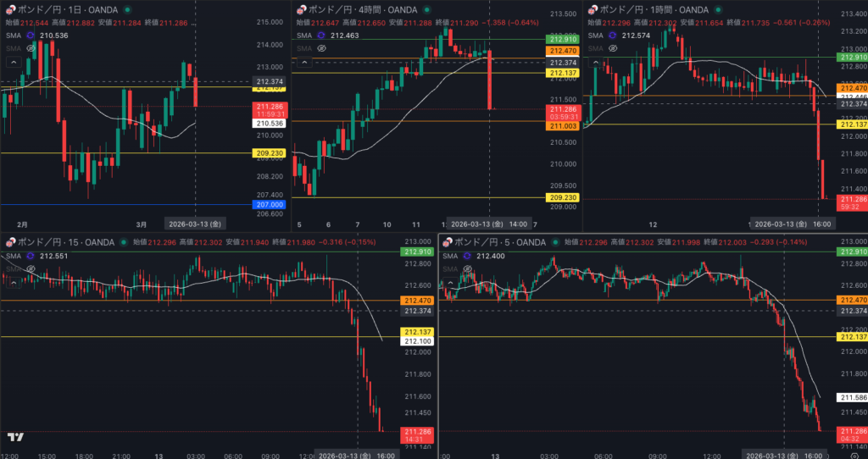
Task: Click the blue 207.000 price label on 1日 chart
Action: (269, 205)
